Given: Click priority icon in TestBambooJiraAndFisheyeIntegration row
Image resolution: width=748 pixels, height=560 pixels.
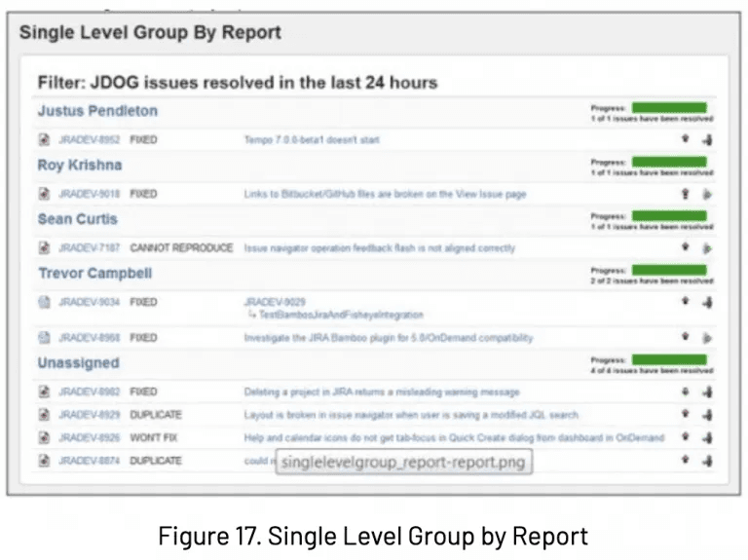Looking at the screenshot, I should (x=685, y=301).
